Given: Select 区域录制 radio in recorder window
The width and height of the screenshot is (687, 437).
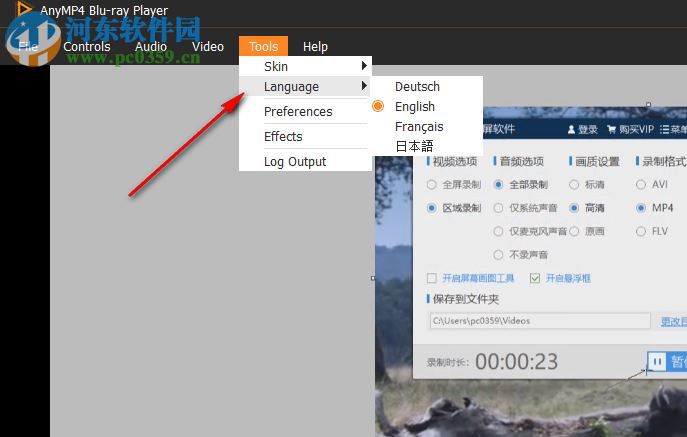Looking at the screenshot, I should 432,208.
